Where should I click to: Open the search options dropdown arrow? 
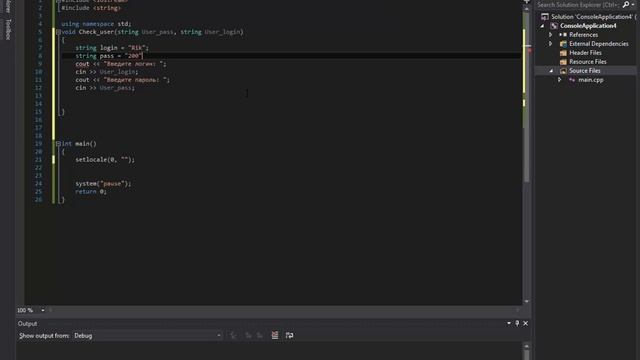633,4
